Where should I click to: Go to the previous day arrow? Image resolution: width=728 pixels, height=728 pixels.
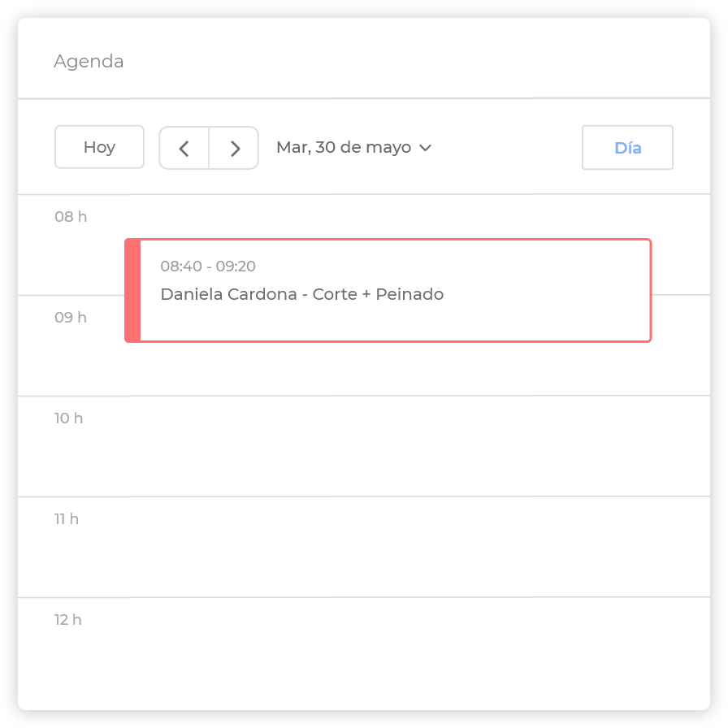(184, 148)
